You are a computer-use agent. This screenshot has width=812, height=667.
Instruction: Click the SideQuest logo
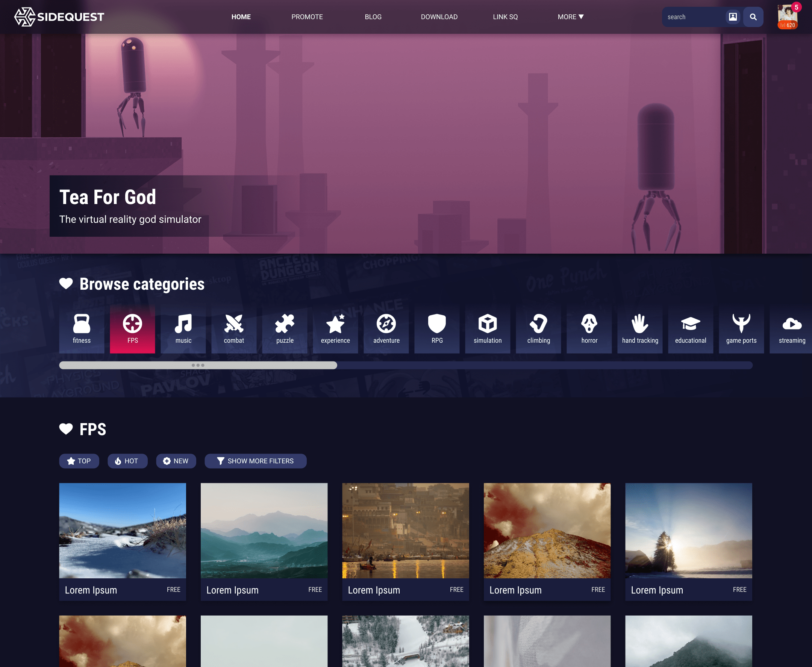tap(59, 17)
